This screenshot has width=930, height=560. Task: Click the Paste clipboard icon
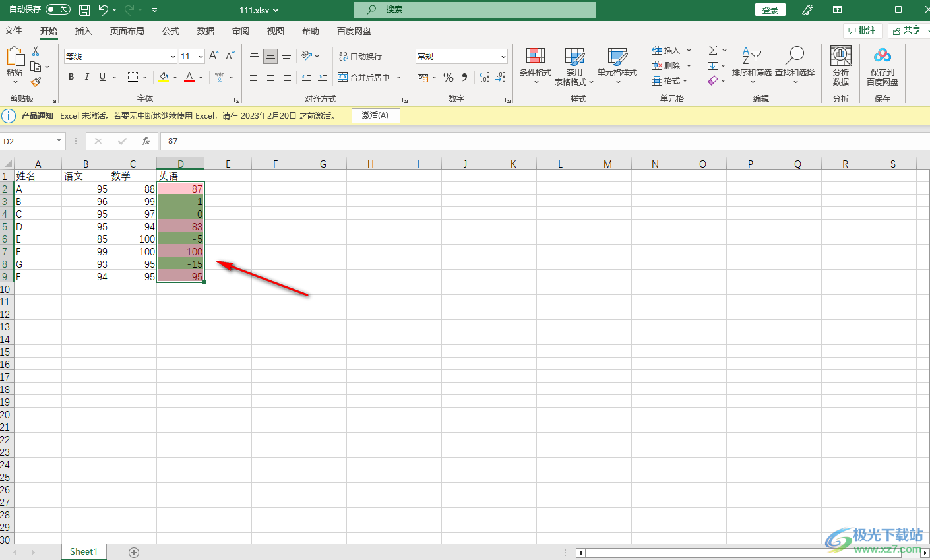(x=15, y=57)
